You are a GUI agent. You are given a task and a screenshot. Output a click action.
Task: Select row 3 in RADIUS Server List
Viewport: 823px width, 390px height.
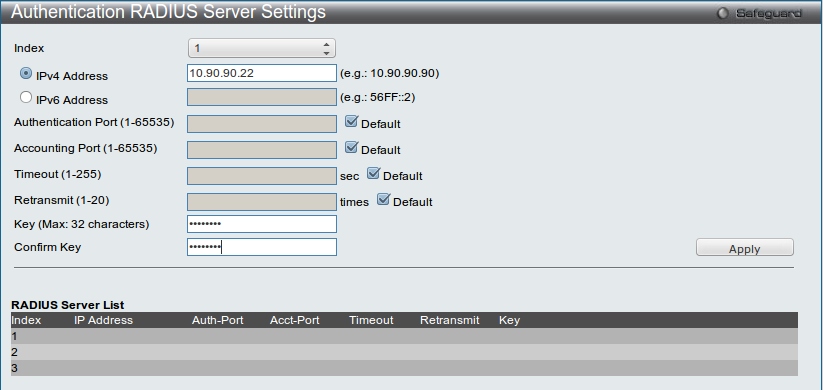point(404,368)
